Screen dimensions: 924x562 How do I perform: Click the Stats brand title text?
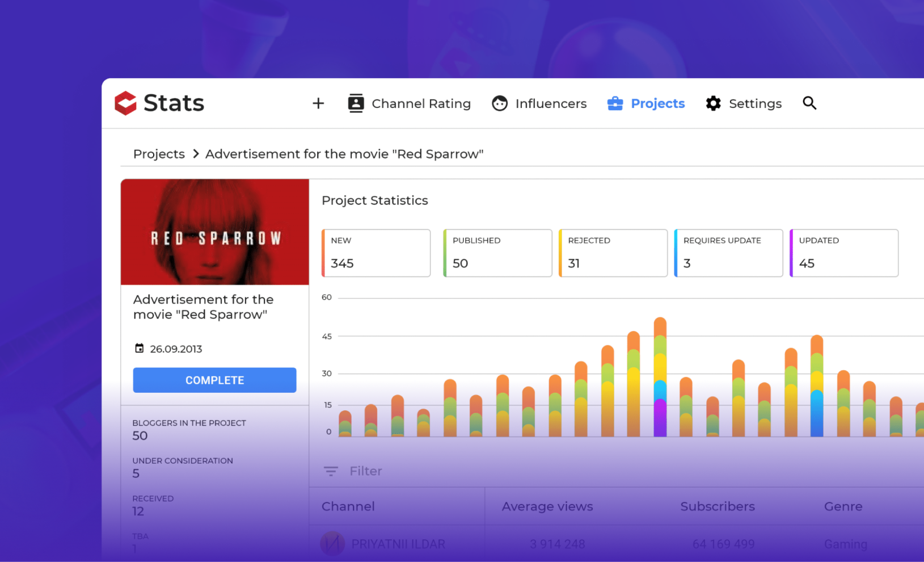coord(174,103)
